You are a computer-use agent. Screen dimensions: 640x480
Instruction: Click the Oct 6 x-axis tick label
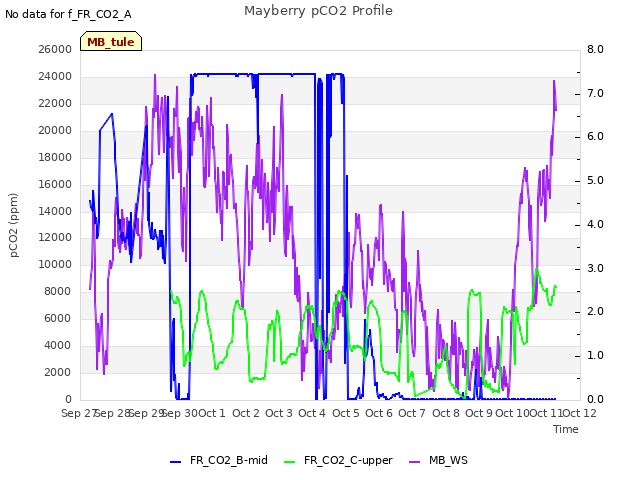coord(379,413)
